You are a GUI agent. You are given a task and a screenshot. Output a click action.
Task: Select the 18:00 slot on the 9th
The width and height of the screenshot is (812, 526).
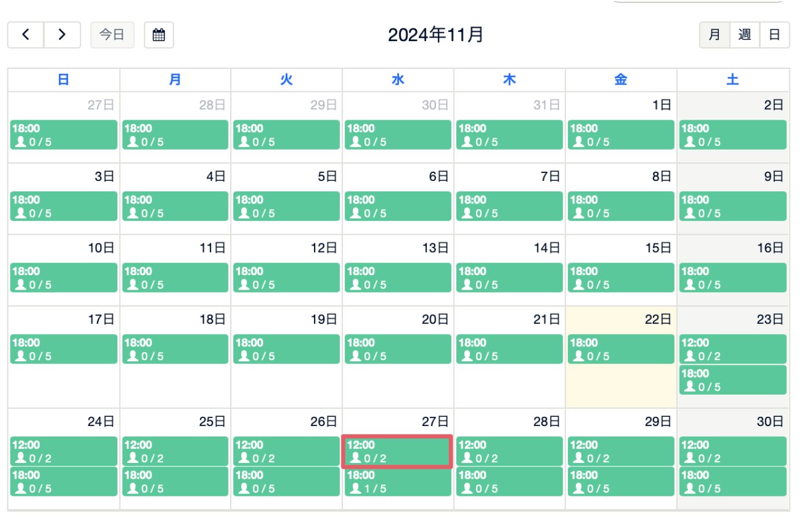point(733,206)
